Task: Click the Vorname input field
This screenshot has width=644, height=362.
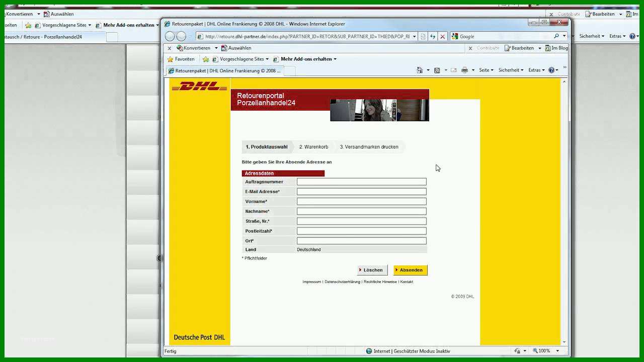Action: click(x=362, y=201)
